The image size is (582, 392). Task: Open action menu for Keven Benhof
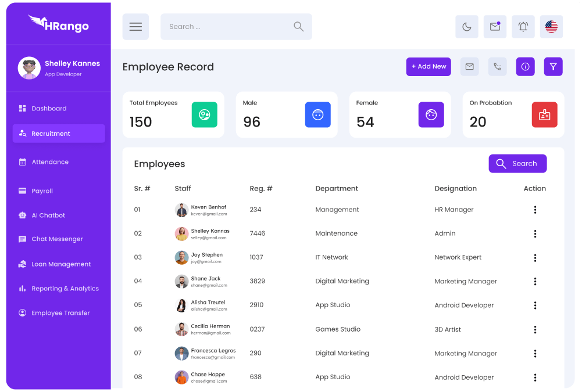pos(535,210)
